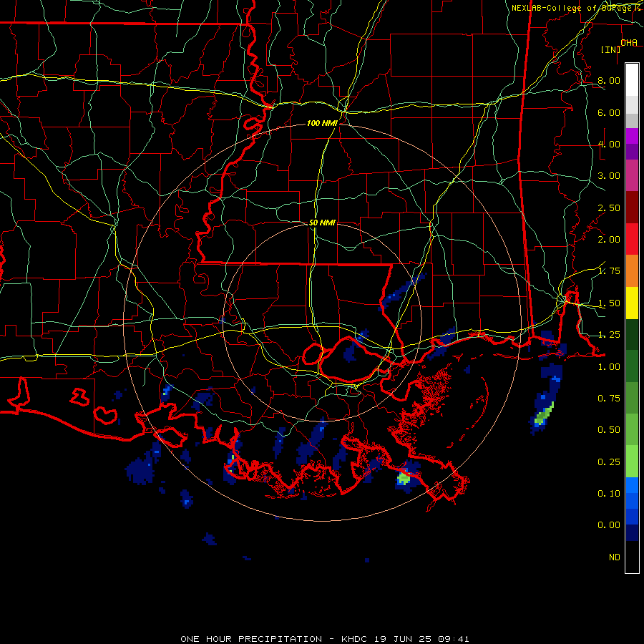Click the 0.75 legend value
Image resolution: width=644 pixels, height=644 pixels.
coord(609,399)
